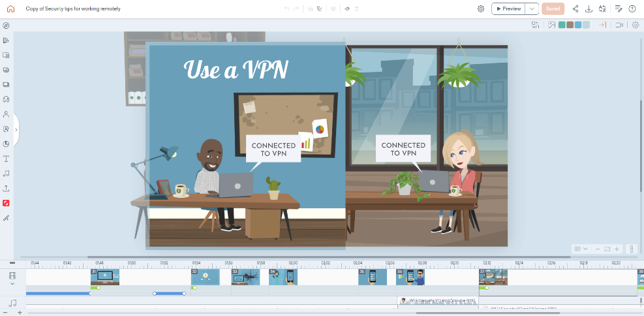Open the Upload icon in sidebar
Image resolution: width=644 pixels, height=316 pixels.
point(6,188)
